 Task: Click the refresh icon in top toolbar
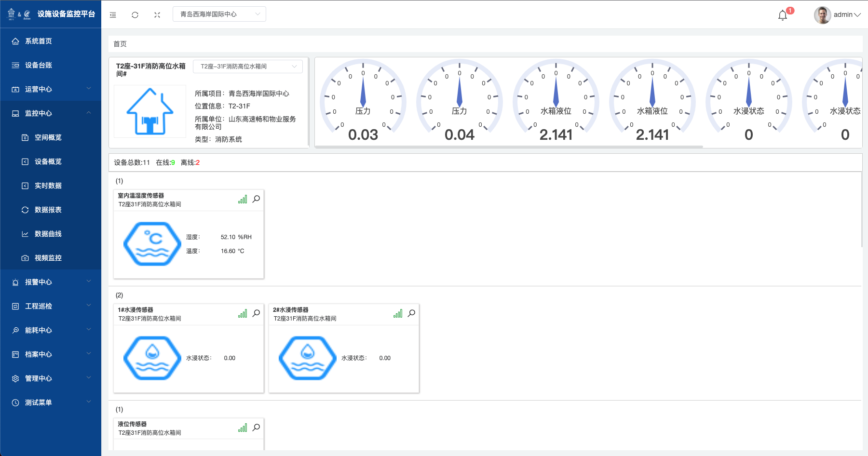point(135,15)
